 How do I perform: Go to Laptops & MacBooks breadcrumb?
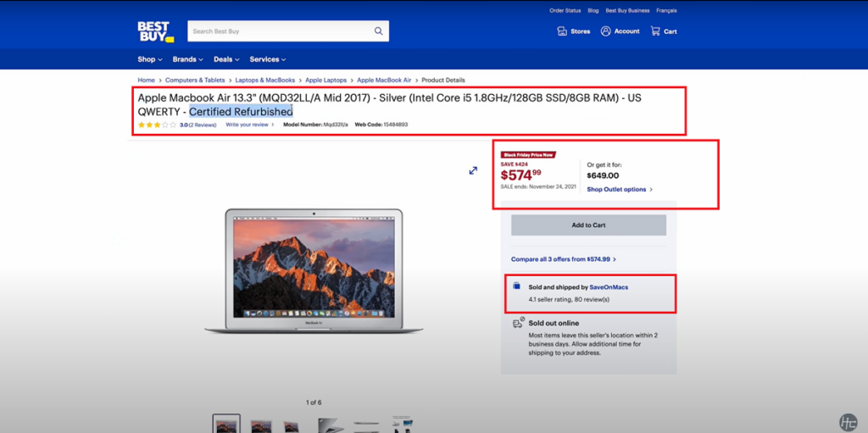(265, 80)
